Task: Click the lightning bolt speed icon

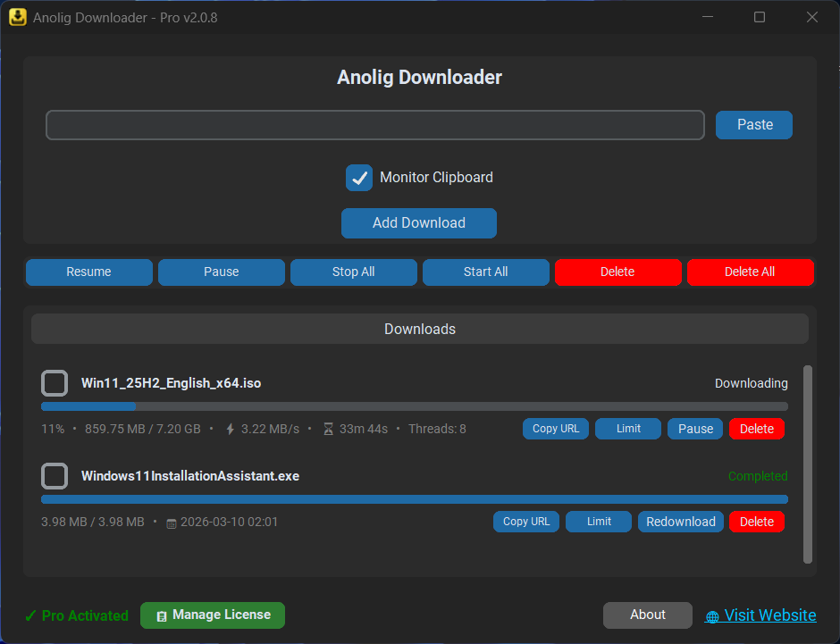Action: (x=230, y=429)
